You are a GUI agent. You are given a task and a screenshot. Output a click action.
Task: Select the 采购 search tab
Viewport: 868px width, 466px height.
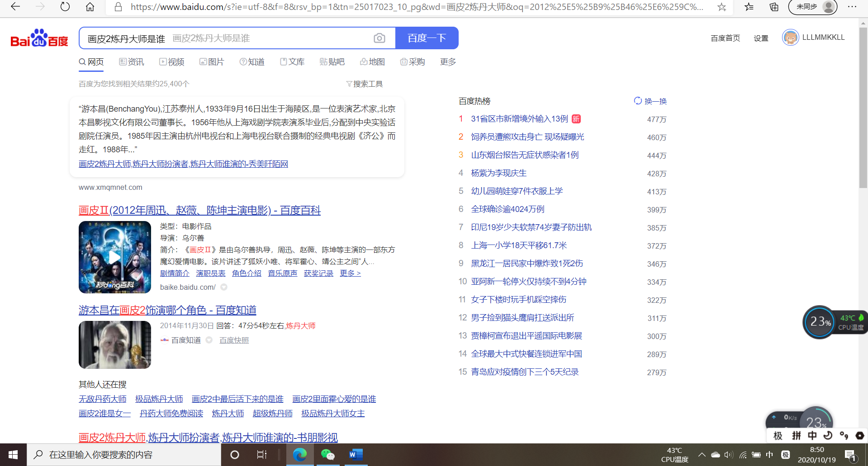click(x=413, y=62)
